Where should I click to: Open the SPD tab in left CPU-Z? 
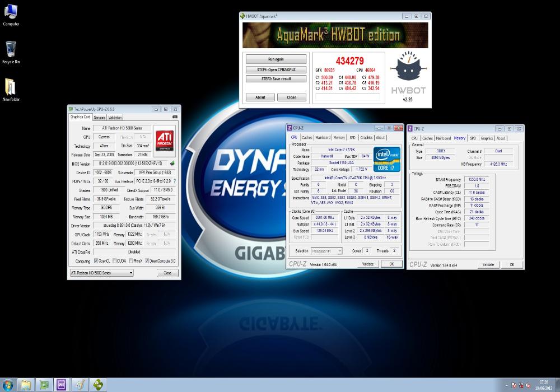[352, 137]
